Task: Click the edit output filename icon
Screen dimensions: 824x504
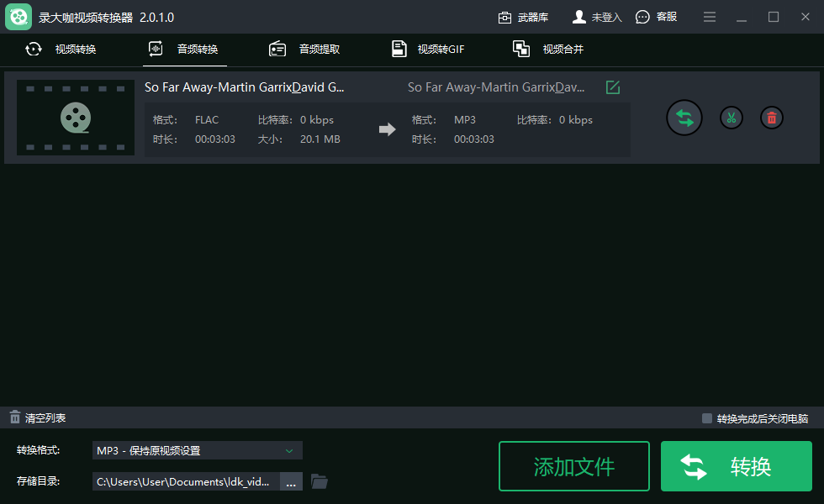Action: (613, 87)
